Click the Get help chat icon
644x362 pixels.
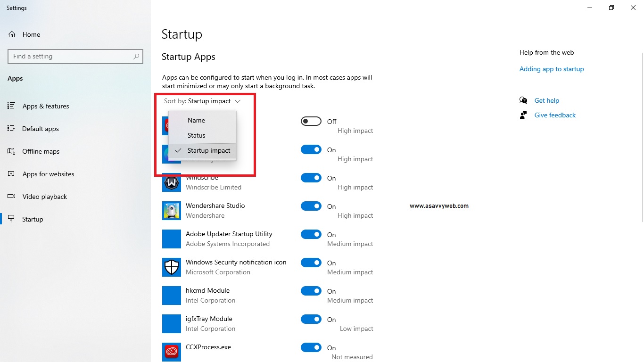tap(523, 100)
